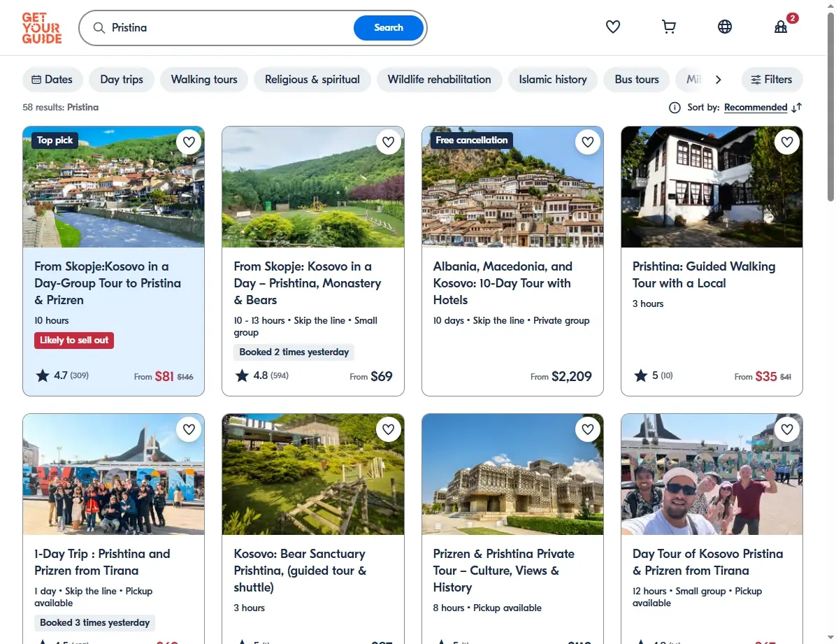Viewport: 836px width, 644px height.
Task: Click the $35 discounted price
Action: click(x=766, y=376)
